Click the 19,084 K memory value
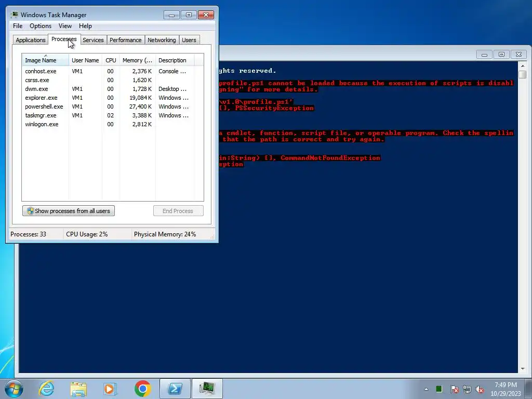 pos(140,98)
